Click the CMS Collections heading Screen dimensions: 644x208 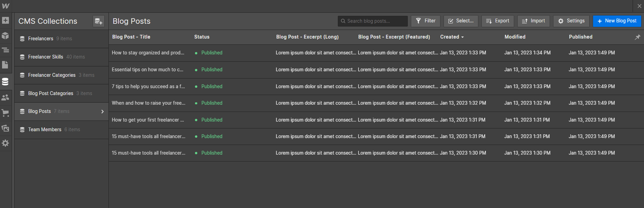pos(48,21)
